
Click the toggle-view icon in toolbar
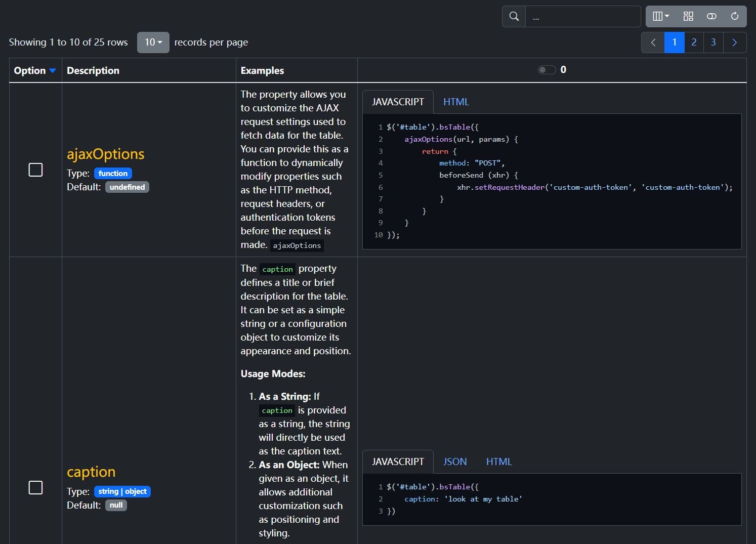[711, 16]
